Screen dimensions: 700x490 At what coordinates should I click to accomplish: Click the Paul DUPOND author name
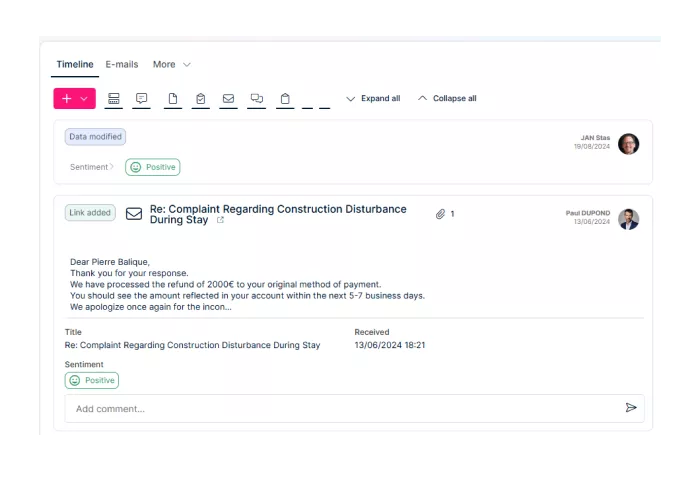(x=588, y=213)
